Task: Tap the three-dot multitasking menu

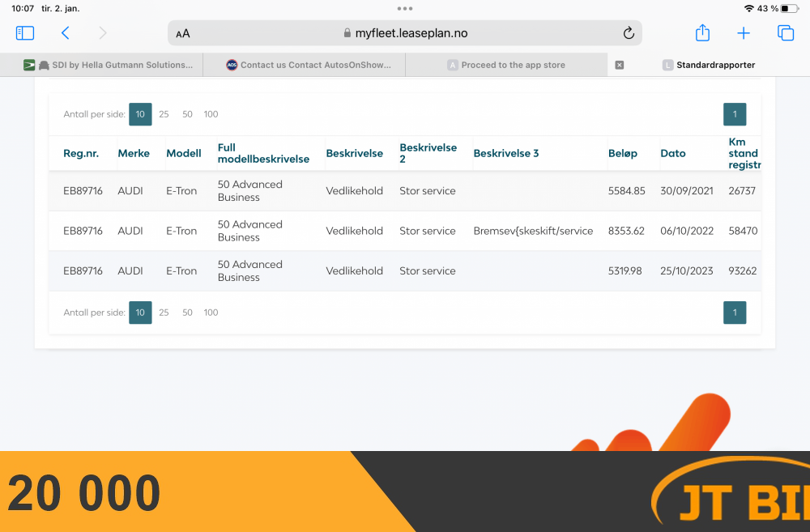Action: [x=405, y=8]
